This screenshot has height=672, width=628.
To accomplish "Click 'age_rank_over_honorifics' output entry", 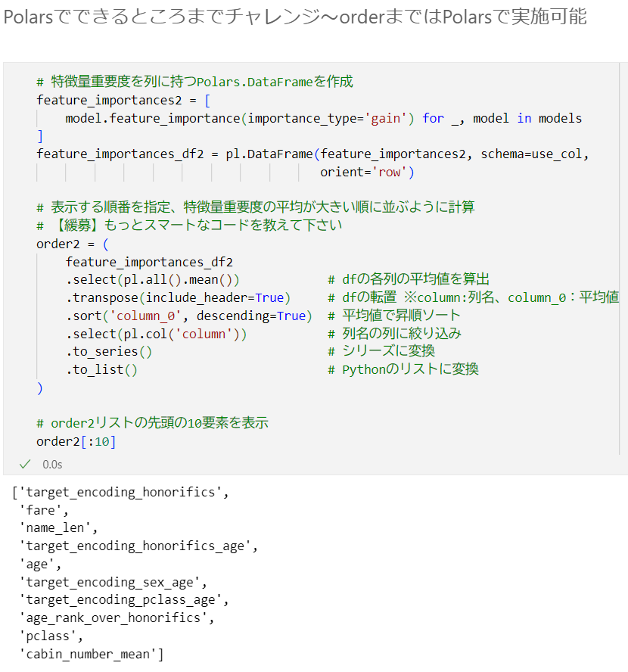I will pyautogui.click(x=113, y=618).
